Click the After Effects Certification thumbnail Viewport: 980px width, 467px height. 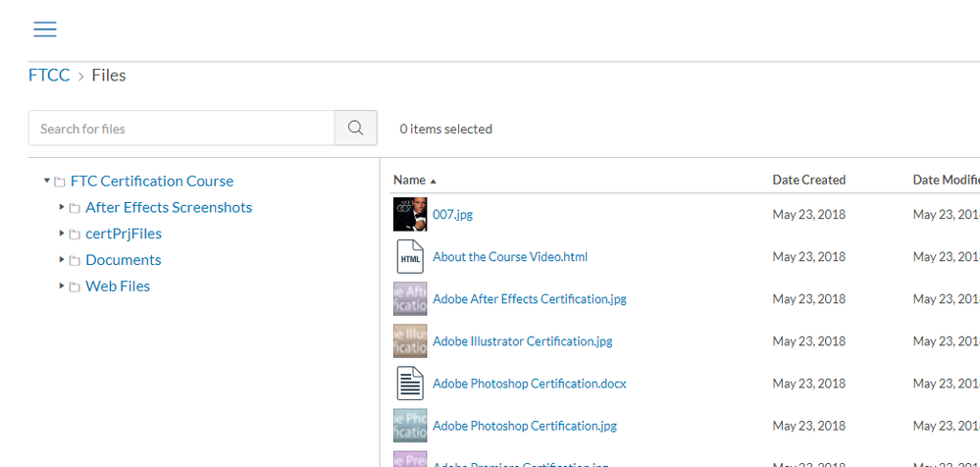(x=409, y=299)
